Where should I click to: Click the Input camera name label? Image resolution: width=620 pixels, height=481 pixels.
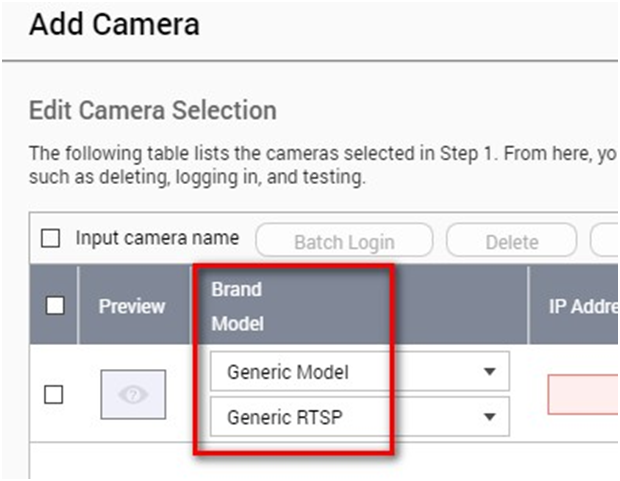point(157,238)
